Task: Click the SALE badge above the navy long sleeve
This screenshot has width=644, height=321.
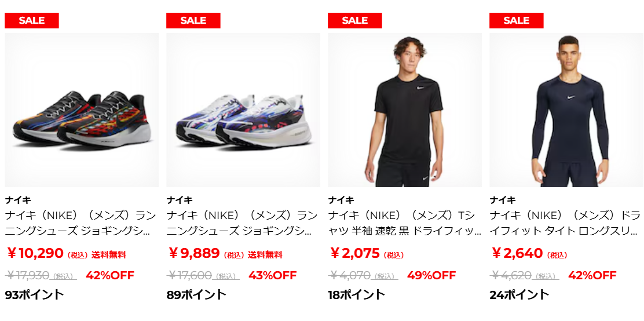Action: click(516, 20)
